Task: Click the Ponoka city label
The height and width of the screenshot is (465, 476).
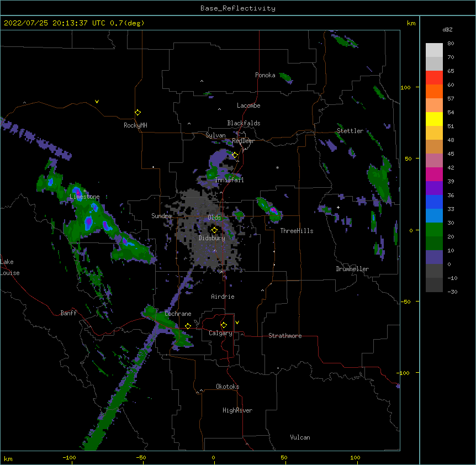Action: pos(265,75)
